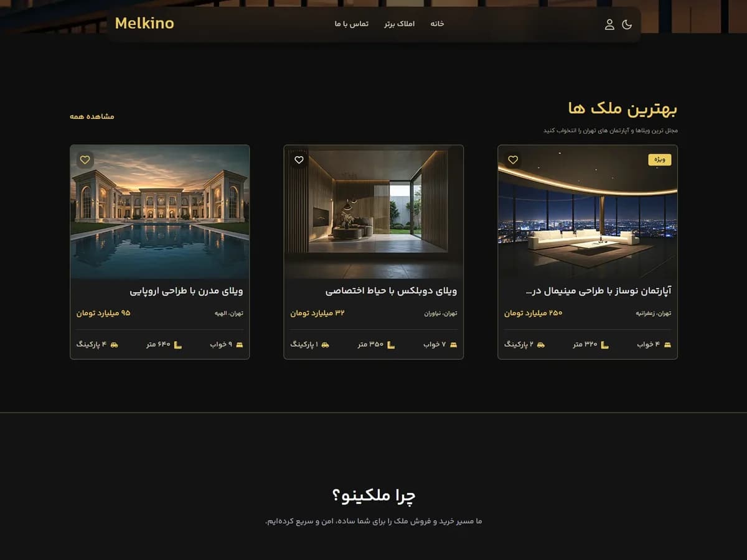
Task: Open the خانه menu item
Action: [437, 24]
